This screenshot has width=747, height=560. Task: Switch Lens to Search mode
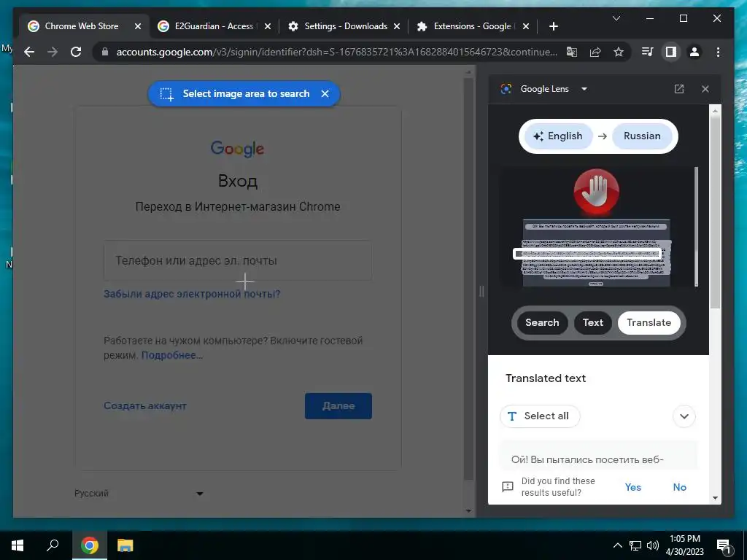pyautogui.click(x=542, y=322)
